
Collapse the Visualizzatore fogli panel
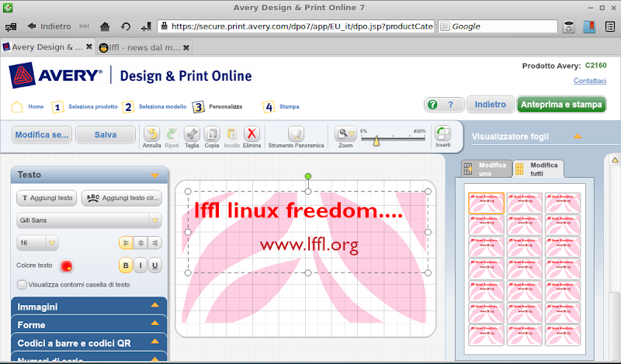(578, 137)
